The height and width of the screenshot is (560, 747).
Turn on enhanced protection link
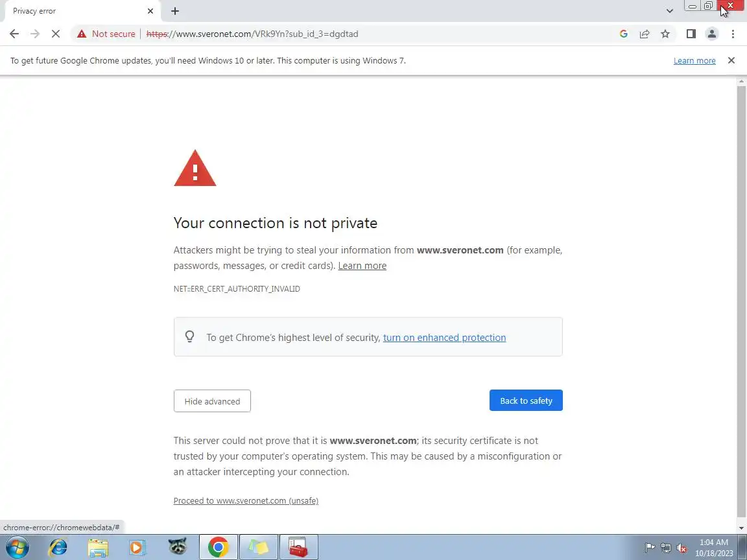click(444, 338)
